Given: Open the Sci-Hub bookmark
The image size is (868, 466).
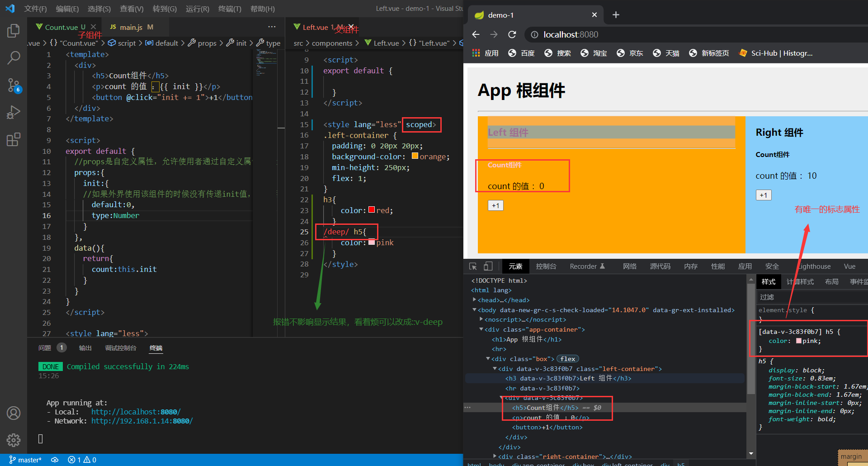Looking at the screenshot, I should tap(776, 53).
